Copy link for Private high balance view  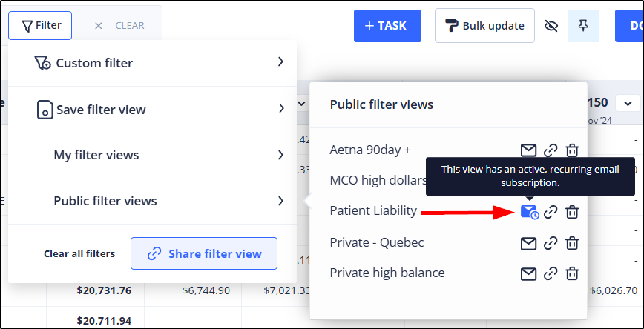(550, 274)
